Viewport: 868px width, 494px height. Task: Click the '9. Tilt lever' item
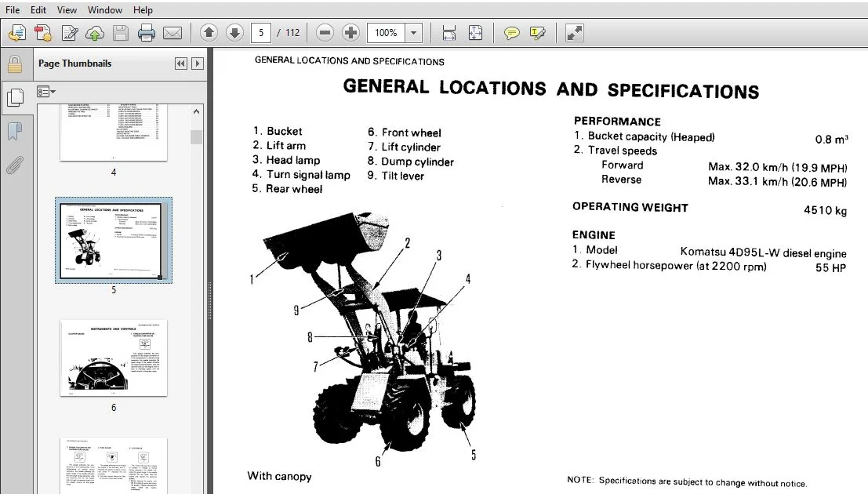tap(396, 176)
